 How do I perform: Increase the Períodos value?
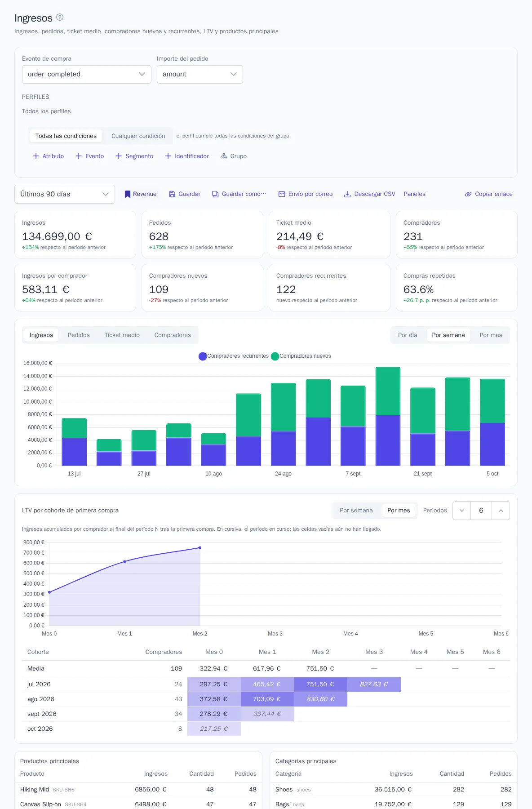[x=501, y=511]
